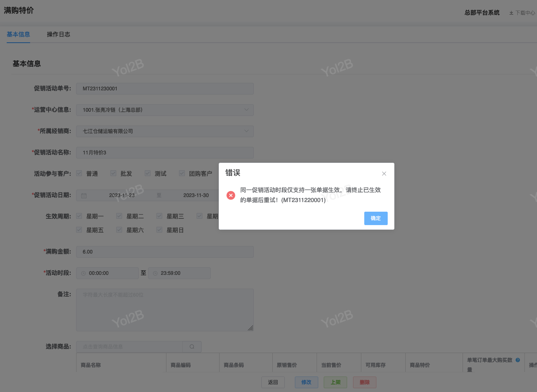
Task: Click the 上架 button
Action: pos(335,382)
